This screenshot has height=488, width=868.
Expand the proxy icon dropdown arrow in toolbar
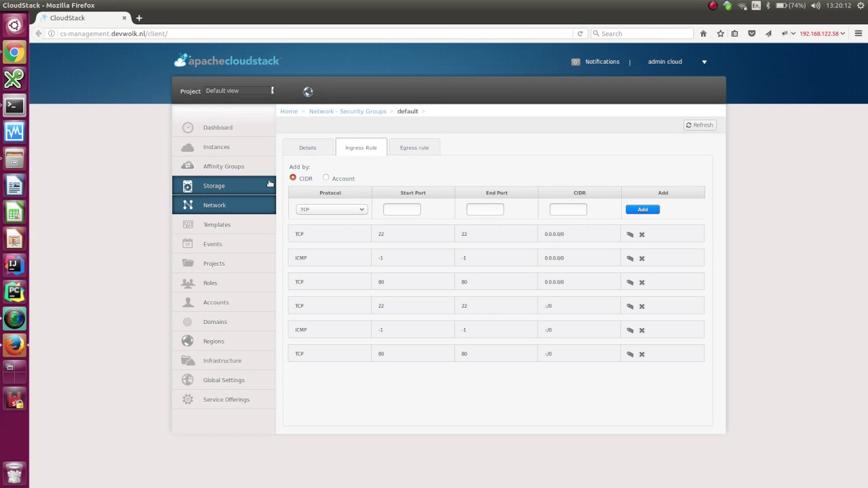(x=793, y=34)
